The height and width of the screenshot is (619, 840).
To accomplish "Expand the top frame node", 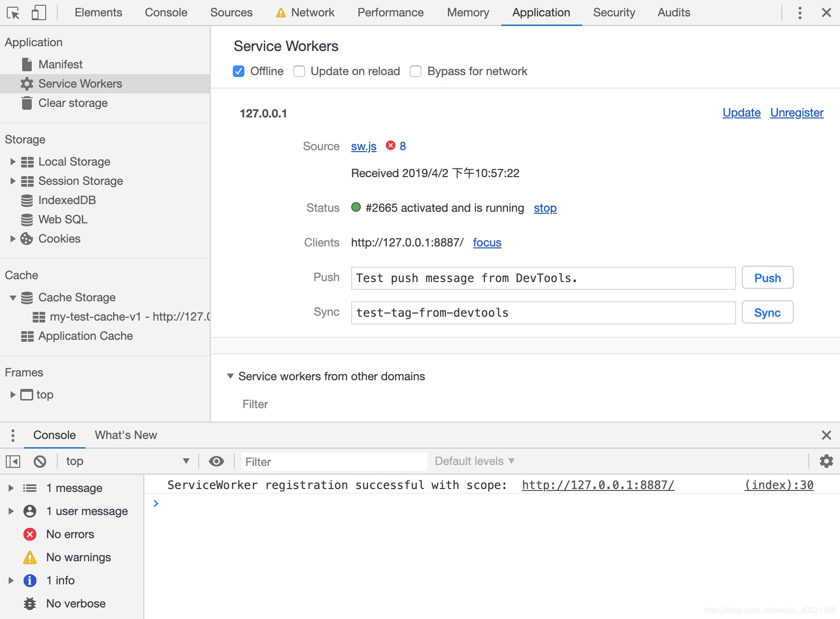I will pos(13,395).
